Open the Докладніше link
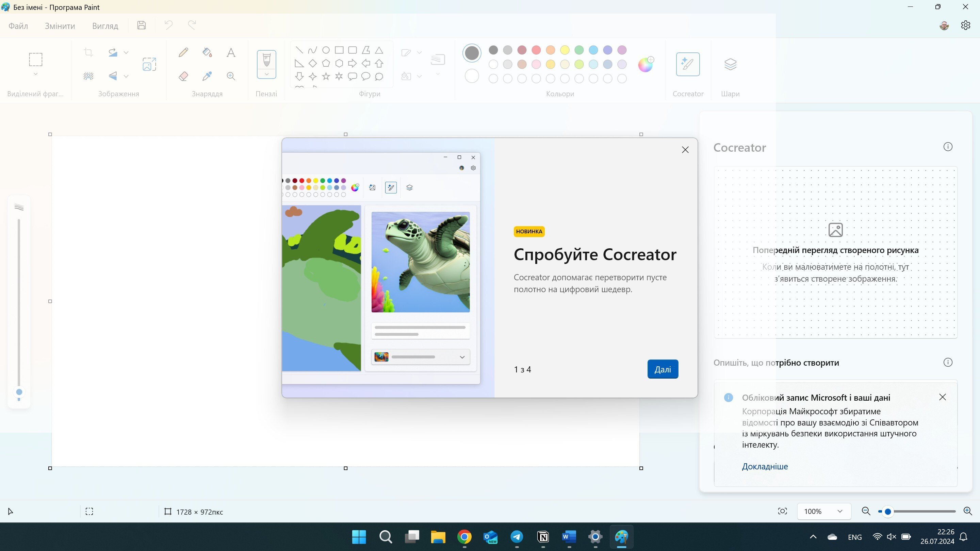The image size is (980, 551). [x=765, y=466]
